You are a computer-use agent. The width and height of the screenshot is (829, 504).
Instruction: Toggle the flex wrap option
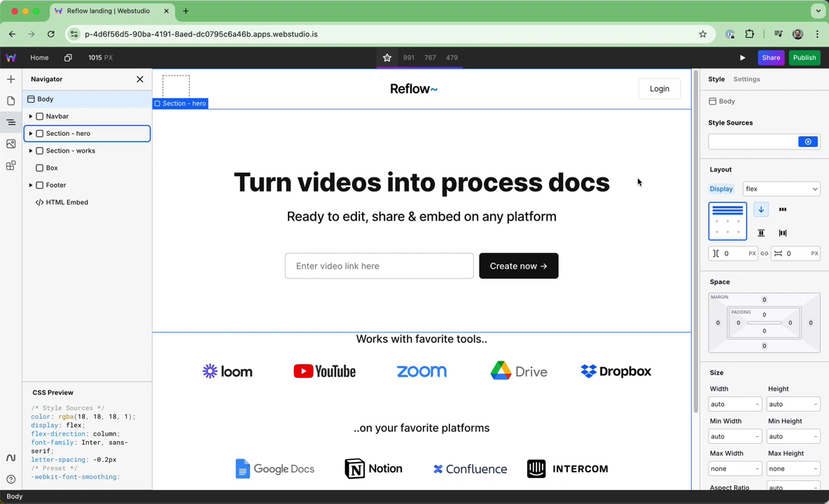pos(783,210)
